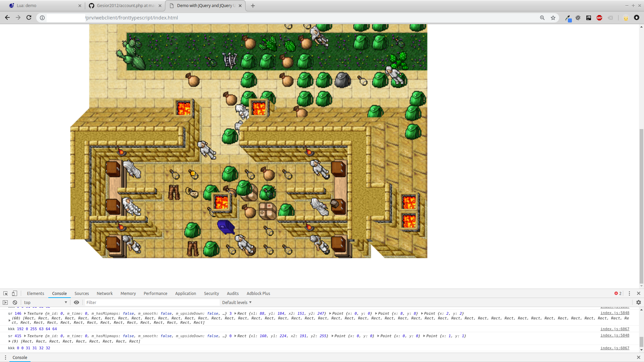Close the Demo with JQuery tab

pyautogui.click(x=240, y=6)
